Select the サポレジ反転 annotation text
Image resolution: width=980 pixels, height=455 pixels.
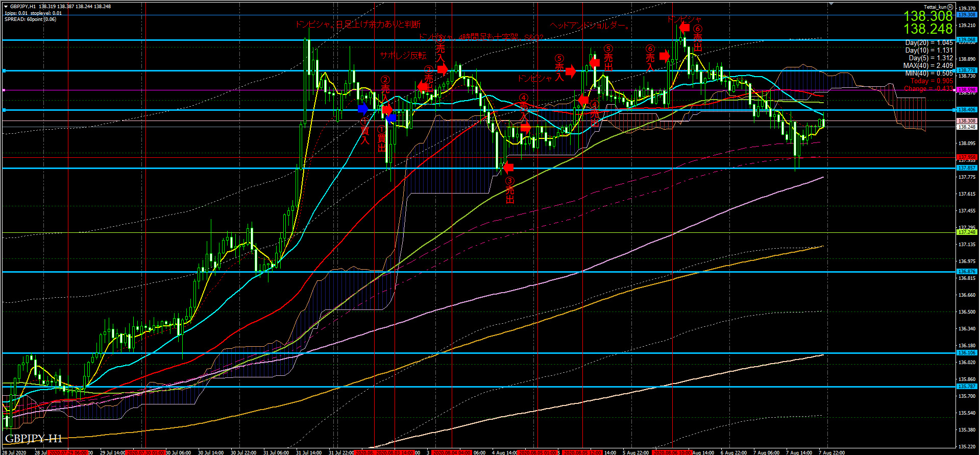403,56
